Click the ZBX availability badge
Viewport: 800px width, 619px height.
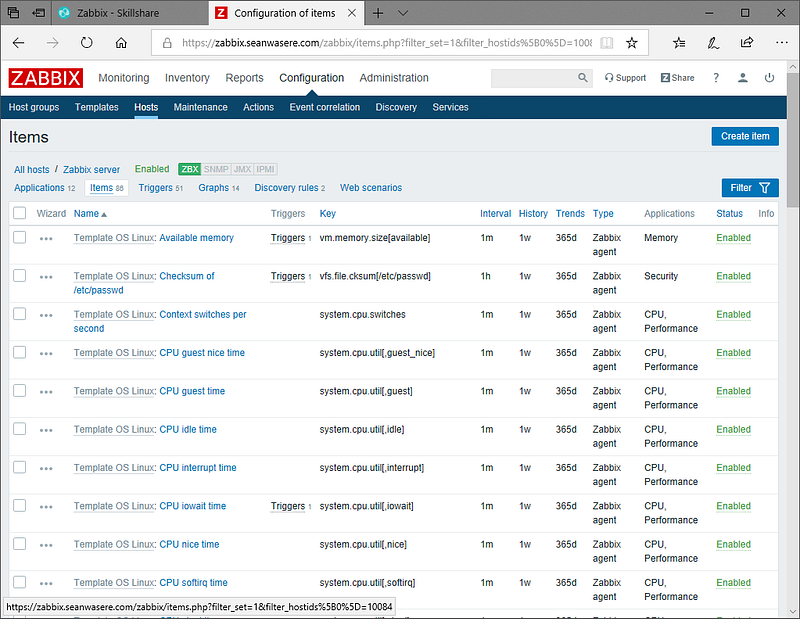[x=190, y=169]
